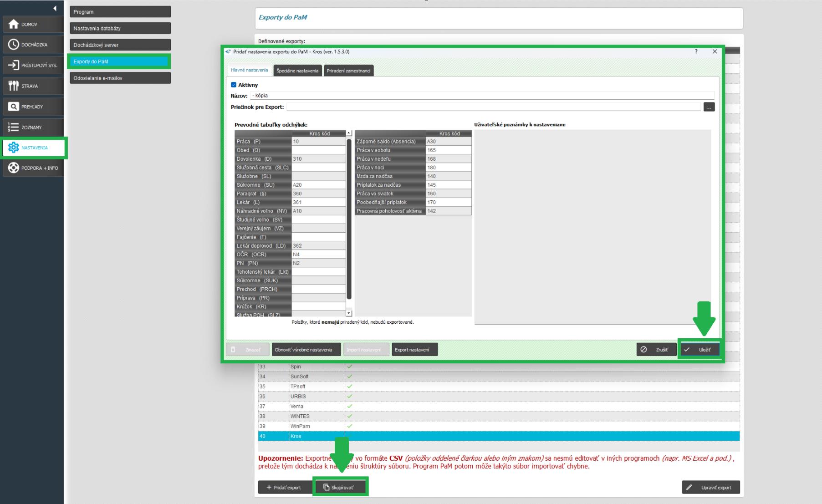Screen dimensions: 822x504
Task: Click the Nastavenia gear icon
Action: coord(14,148)
